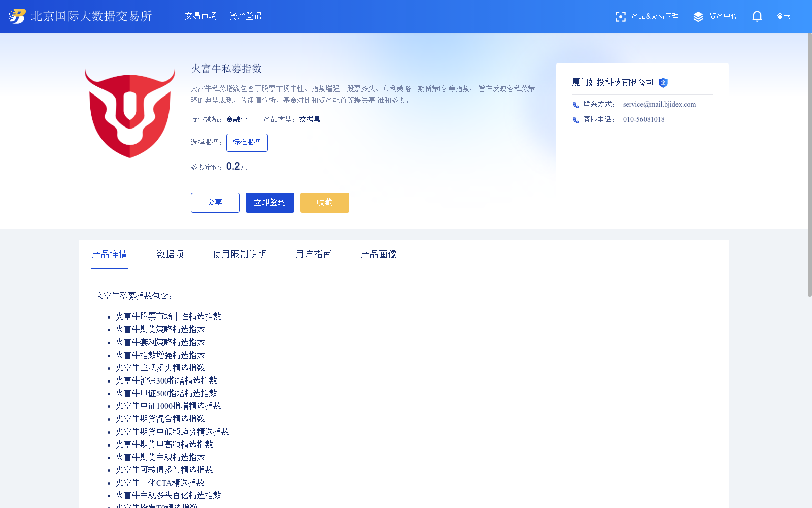Click list item 火富牛期货中低频趋势精选指数
Screen dimensions: 812x508
pos(173,432)
